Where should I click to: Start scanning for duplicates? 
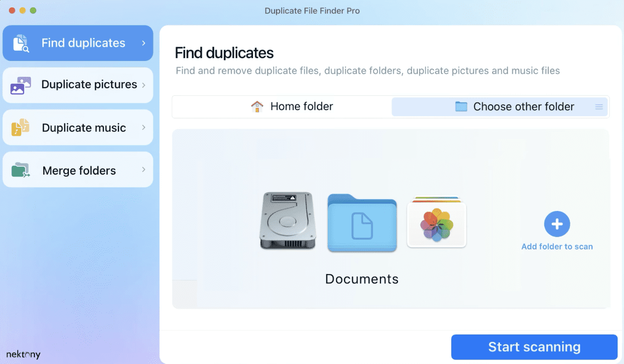[534, 347]
